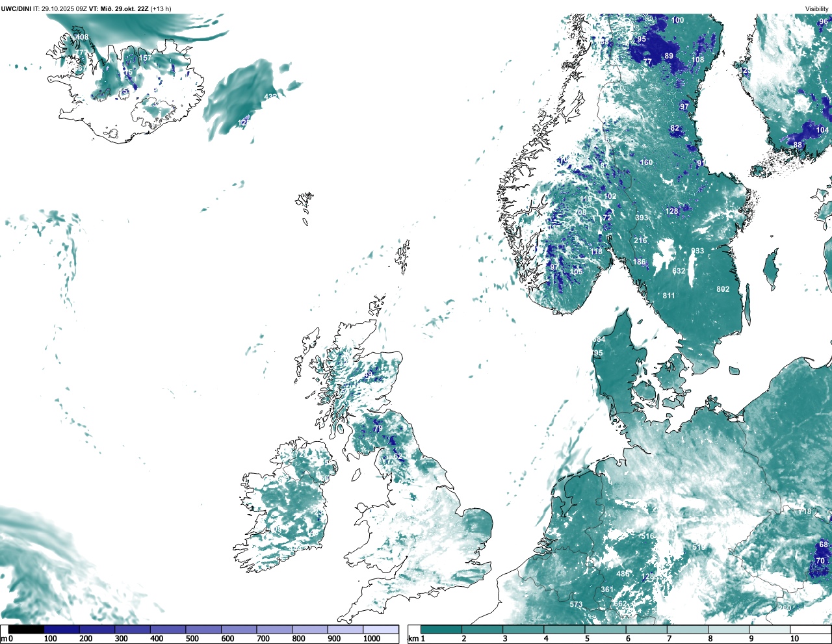The image size is (832, 644).
Task: Click the '802' visibility value in Sweden
Action: tap(723, 289)
